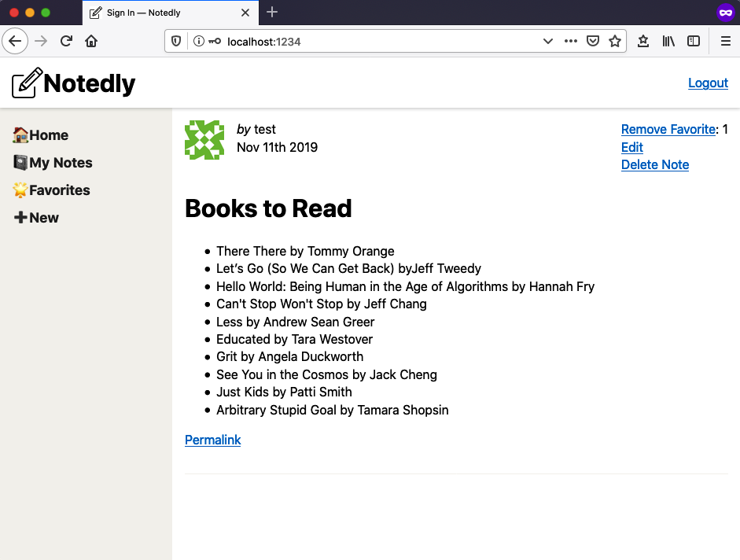Open the note's Permalink
The image size is (740, 560).
pos(212,440)
